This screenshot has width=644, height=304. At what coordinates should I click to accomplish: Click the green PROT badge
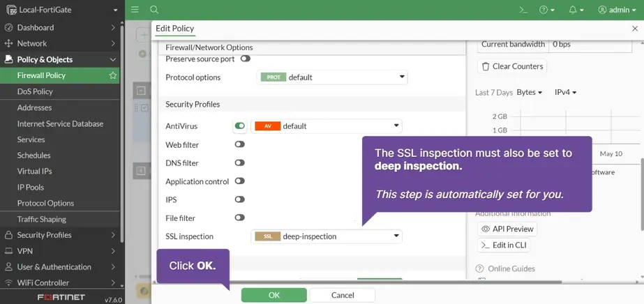pos(273,77)
